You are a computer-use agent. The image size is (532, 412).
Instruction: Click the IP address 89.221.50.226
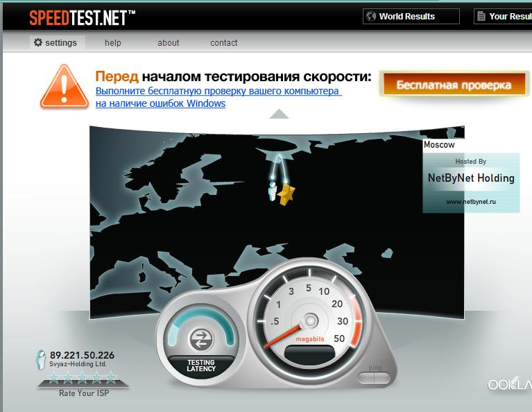(x=82, y=355)
